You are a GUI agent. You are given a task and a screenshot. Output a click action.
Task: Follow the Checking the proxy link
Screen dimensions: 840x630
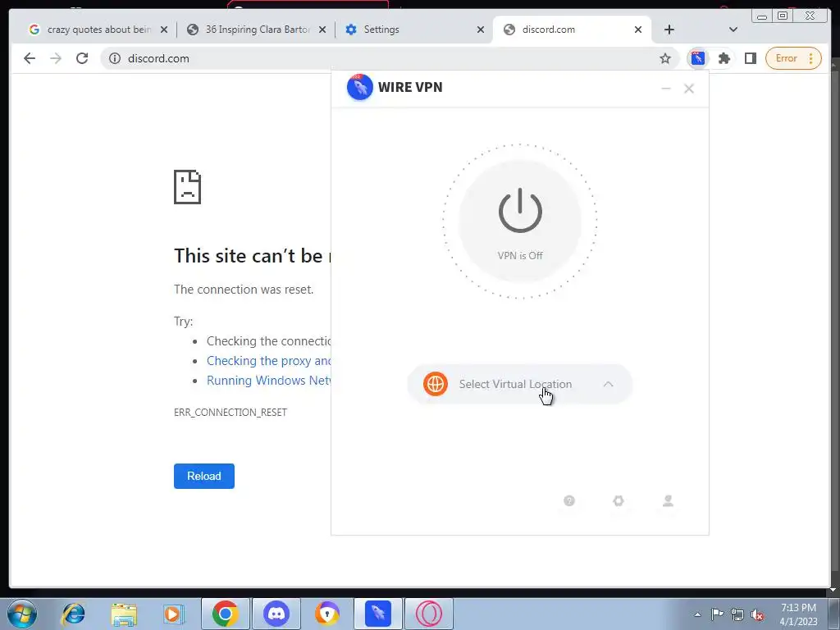tap(269, 361)
